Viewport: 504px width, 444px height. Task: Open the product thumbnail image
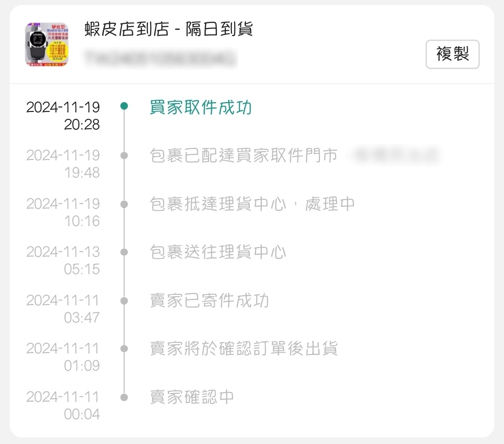pyautogui.click(x=47, y=44)
